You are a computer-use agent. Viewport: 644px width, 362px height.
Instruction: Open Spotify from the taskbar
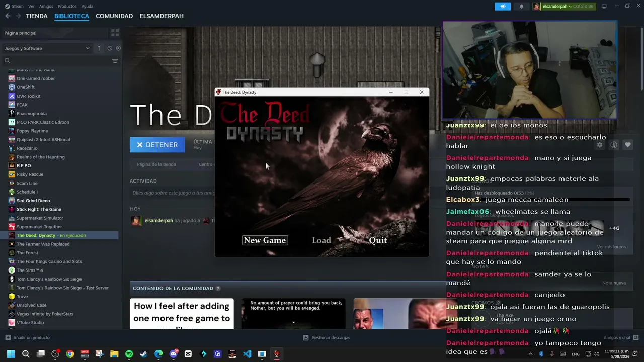coord(129,354)
